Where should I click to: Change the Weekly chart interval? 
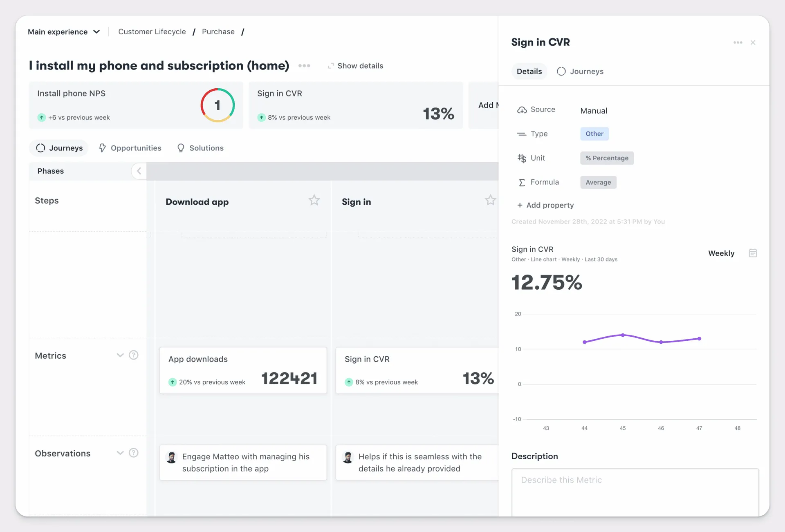point(721,253)
